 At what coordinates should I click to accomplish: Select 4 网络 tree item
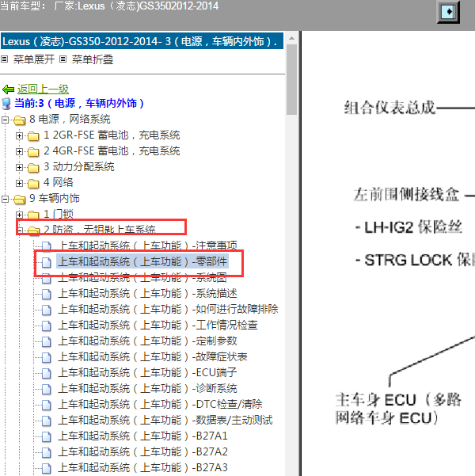pos(59,182)
